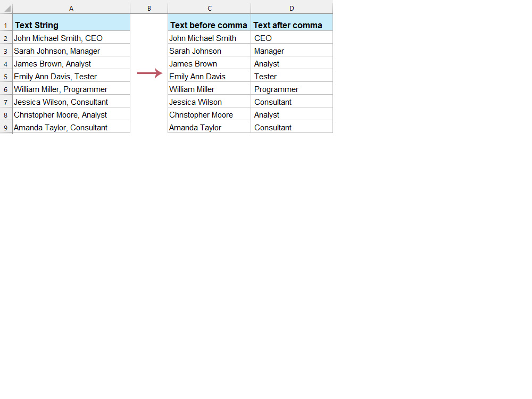Select cell 'Christopher Moore, Analyst'

(x=71, y=114)
